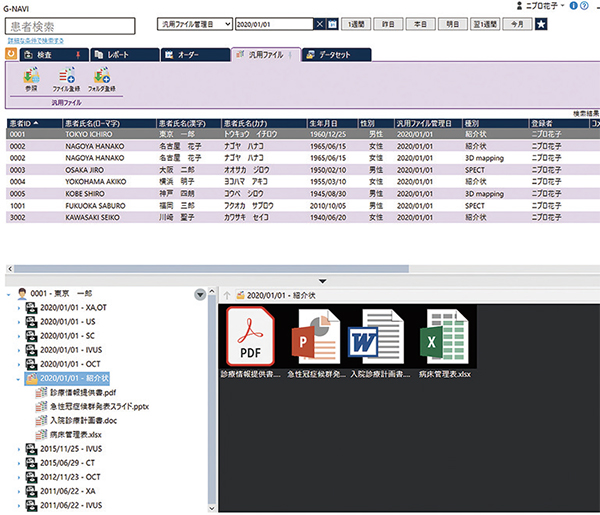The image size is (600, 515).
Task: Click the フォルダ登録 folder register icon
Action: 100,78
